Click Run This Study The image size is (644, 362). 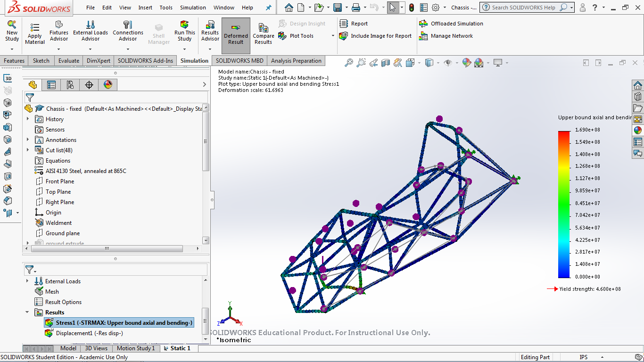pyautogui.click(x=184, y=32)
